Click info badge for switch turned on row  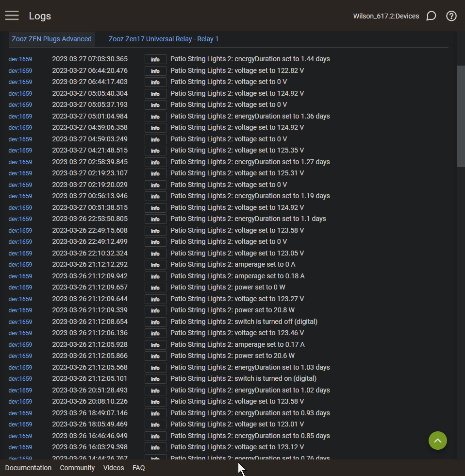155,379
